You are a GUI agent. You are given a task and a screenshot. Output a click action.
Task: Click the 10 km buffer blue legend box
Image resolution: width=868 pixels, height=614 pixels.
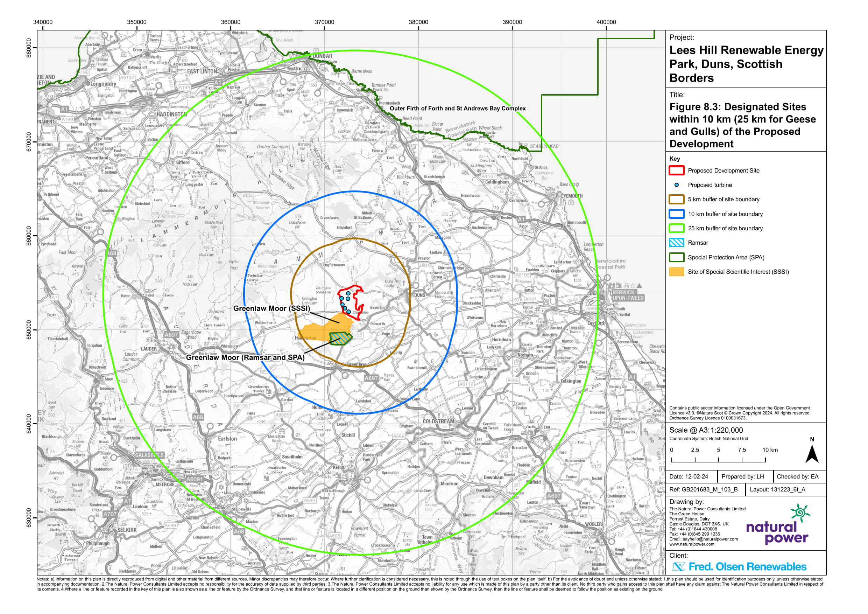click(676, 214)
